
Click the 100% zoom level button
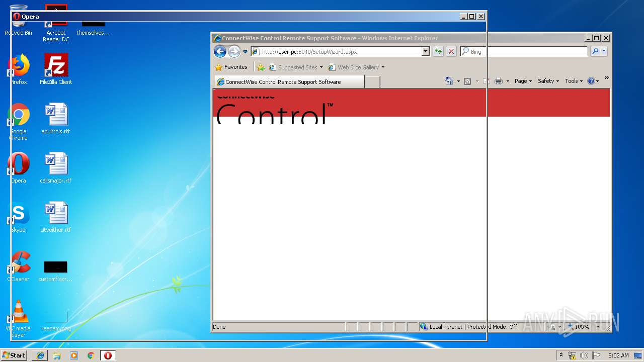578,327
